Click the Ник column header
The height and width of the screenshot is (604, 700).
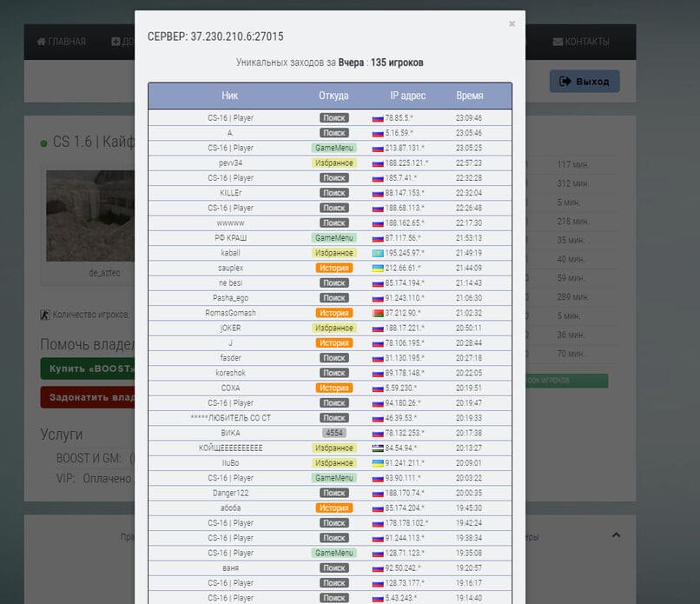click(x=230, y=96)
